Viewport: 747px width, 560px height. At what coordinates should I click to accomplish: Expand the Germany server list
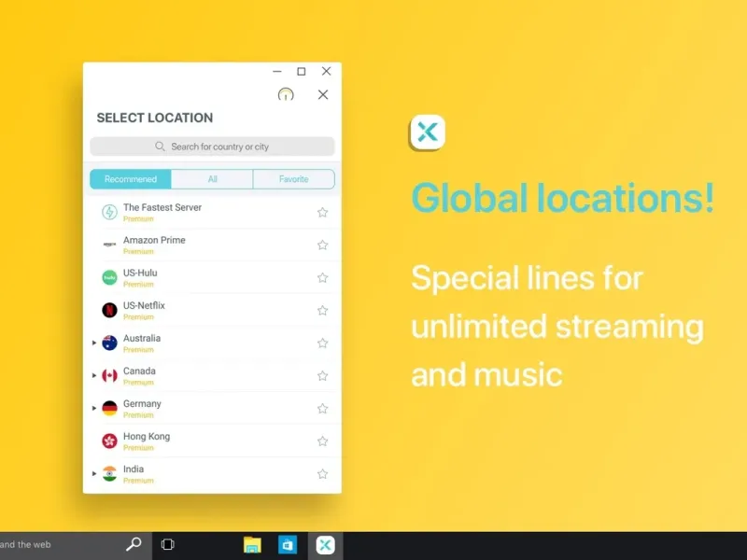click(94, 408)
